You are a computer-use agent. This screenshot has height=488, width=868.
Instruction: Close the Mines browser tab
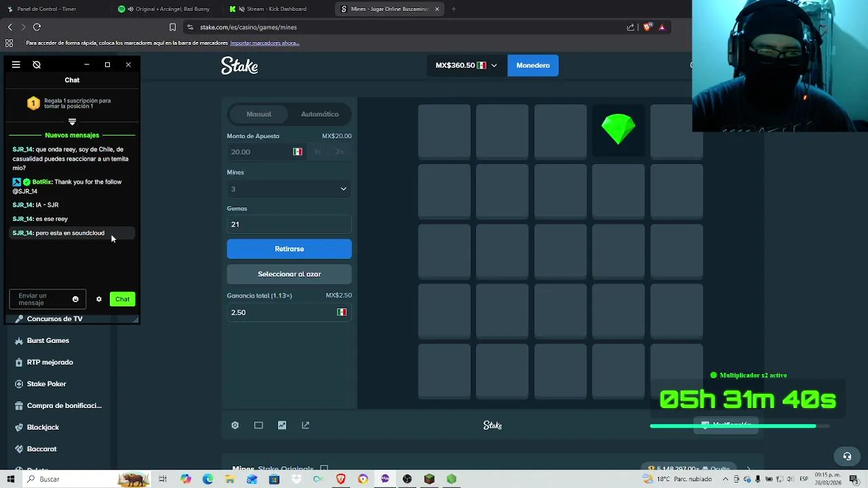(x=437, y=9)
